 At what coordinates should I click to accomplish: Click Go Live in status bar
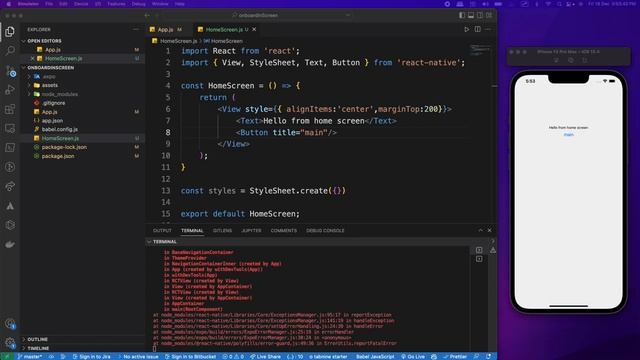[x=413, y=357]
